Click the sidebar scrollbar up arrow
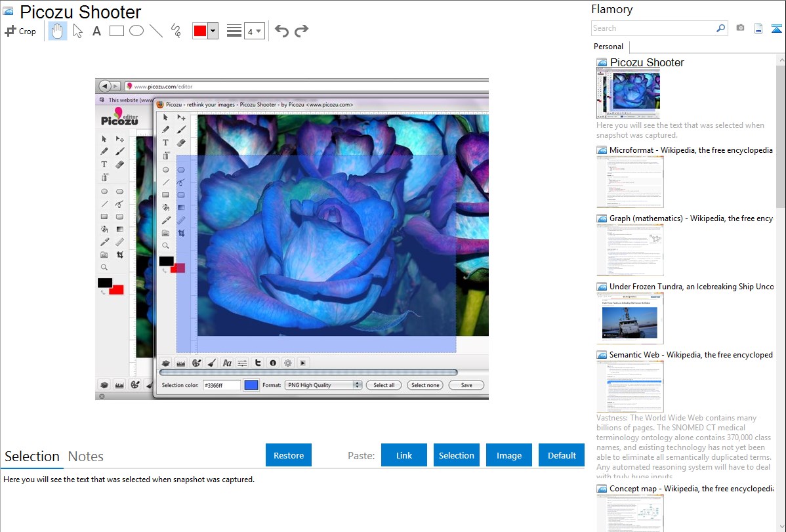This screenshot has height=532, width=786. pyautogui.click(x=781, y=60)
